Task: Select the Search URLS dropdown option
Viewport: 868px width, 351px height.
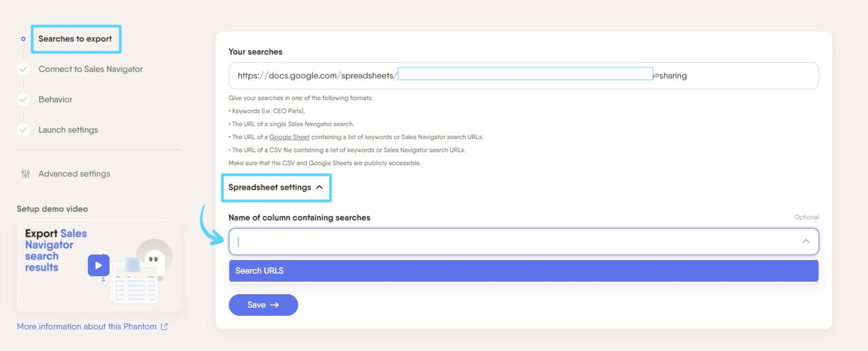Action: (524, 270)
